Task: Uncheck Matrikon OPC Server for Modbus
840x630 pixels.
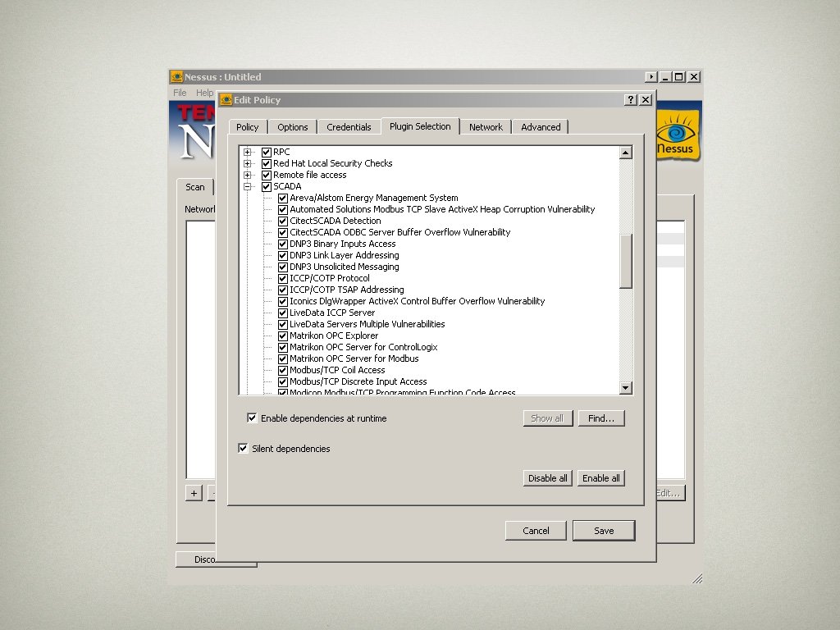Action: coord(283,359)
